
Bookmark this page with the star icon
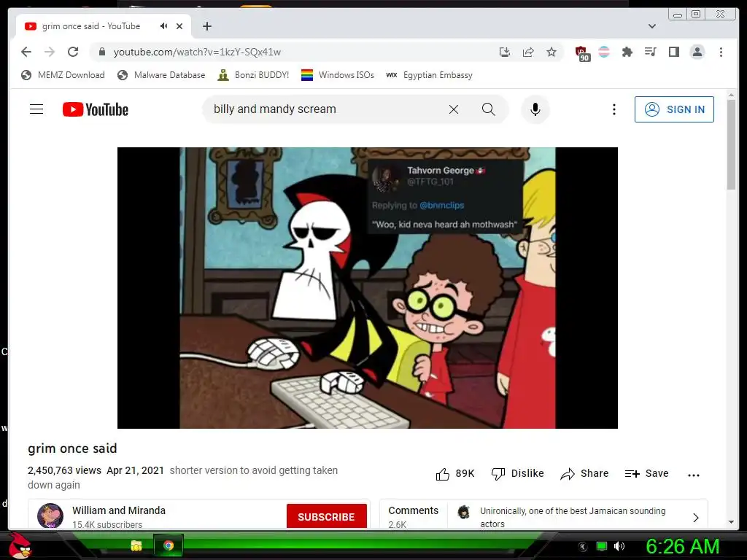coord(551,52)
